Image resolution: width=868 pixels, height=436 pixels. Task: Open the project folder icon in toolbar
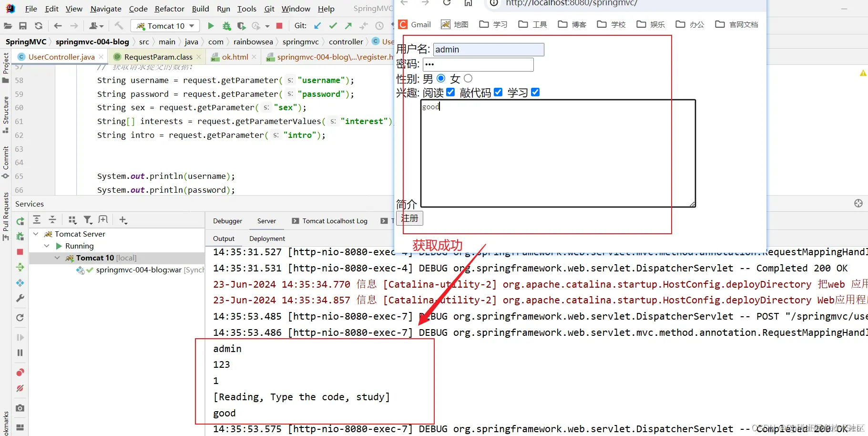[8, 26]
